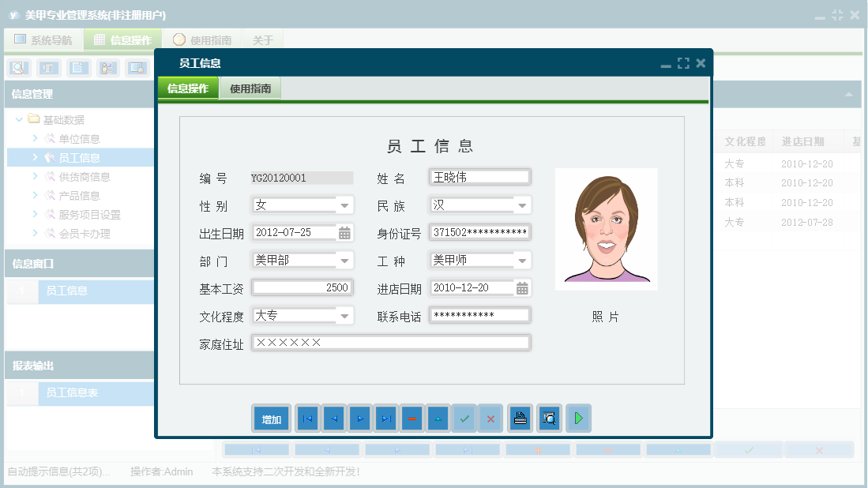Open the 民族 ethnicity dropdown
This screenshot has height=488, width=868.
(x=521, y=205)
